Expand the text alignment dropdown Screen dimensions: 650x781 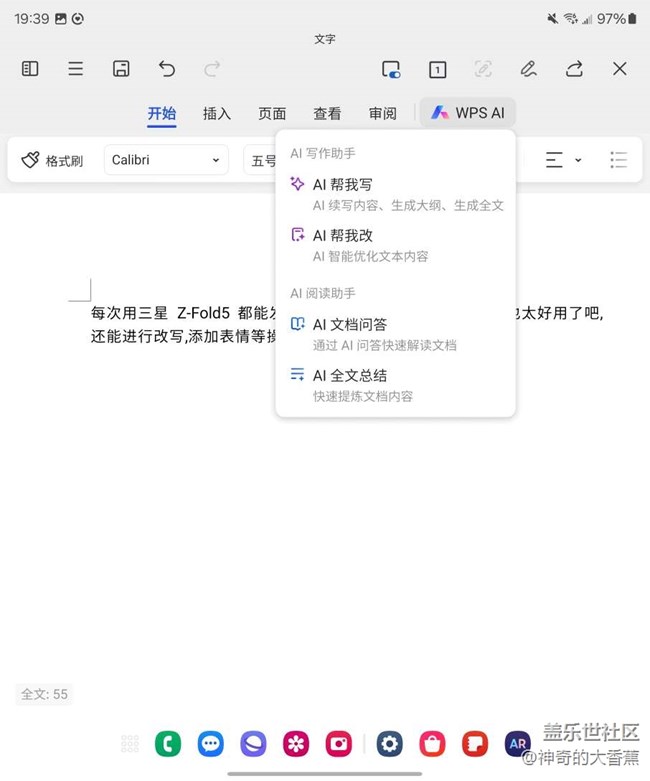[x=563, y=160]
